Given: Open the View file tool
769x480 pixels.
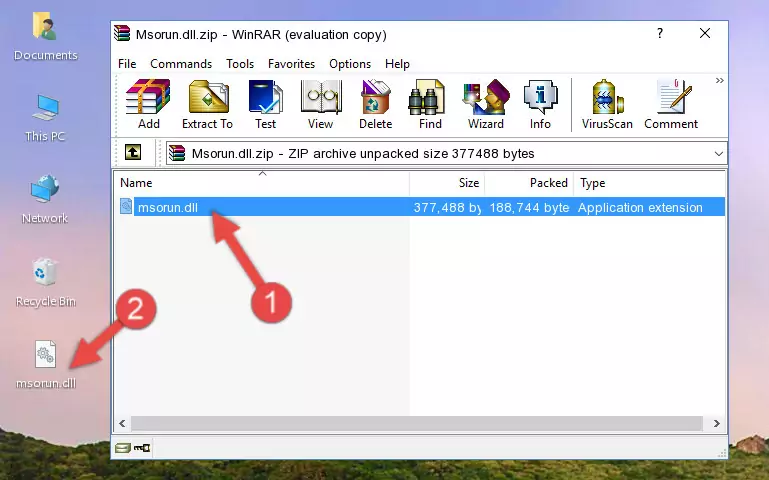Looking at the screenshot, I should point(321,104).
